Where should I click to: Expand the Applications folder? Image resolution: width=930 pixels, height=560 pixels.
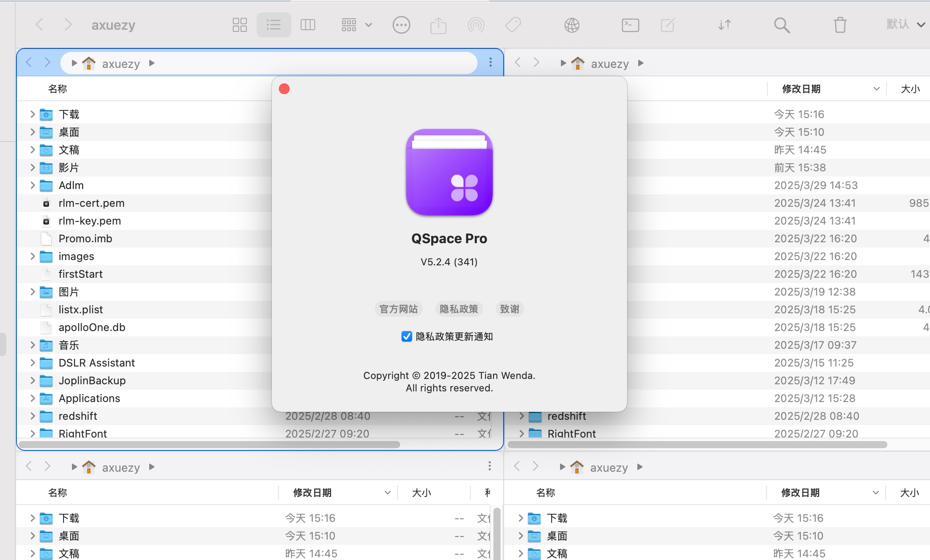pos(32,398)
